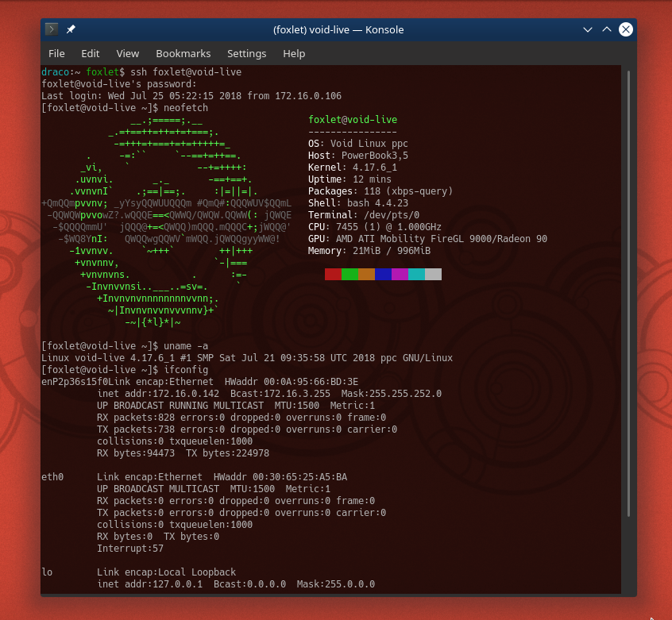
Task: Click the 'eth0' interface name
Action: [52, 477]
